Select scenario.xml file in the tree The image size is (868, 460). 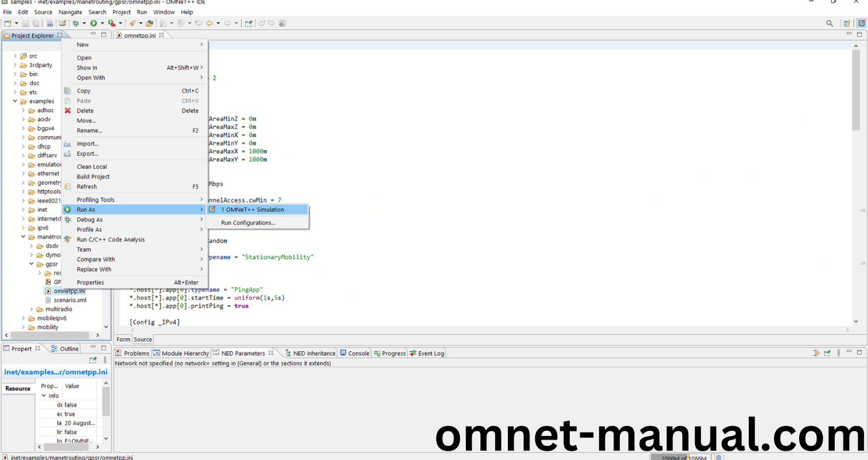(x=69, y=300)
